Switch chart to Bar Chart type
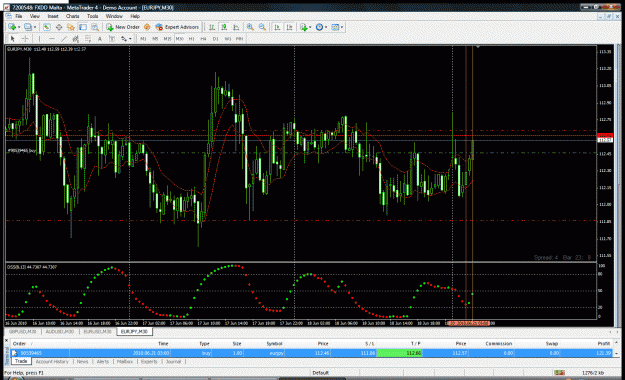This screenshot has width=625, height=380. (212, 27)
